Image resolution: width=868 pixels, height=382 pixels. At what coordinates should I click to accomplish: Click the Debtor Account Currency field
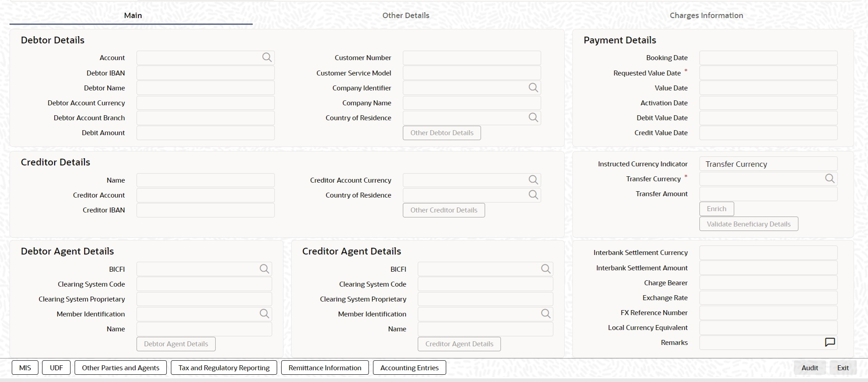[x=205, y=103]
